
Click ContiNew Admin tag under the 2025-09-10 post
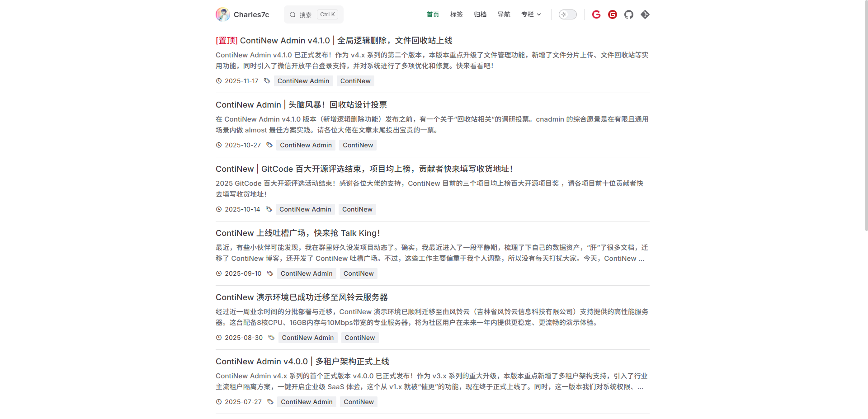click(x=307, y=273)
